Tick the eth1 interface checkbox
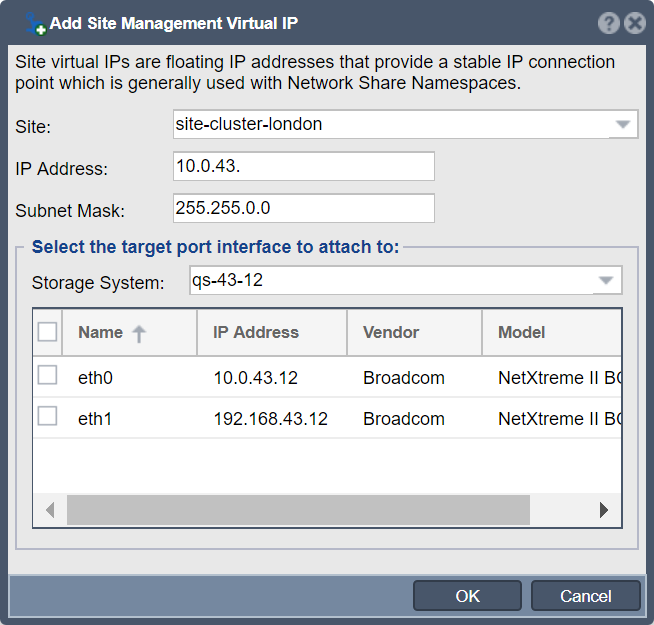 [x=47, y=416]
